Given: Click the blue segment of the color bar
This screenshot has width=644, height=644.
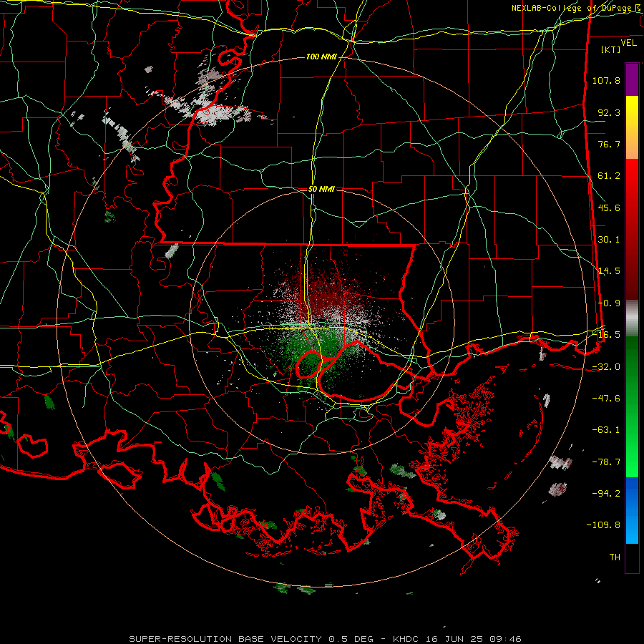Looking at the screenshot, I should pyautogui.click(x=632, y=510).
